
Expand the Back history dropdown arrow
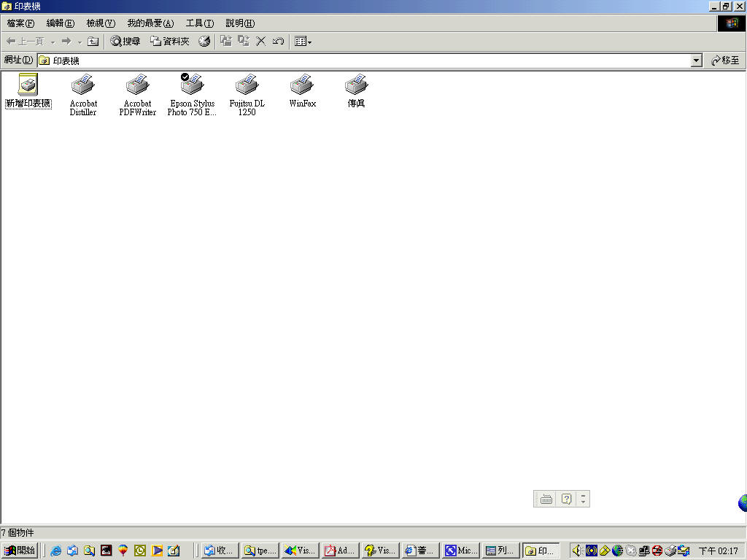click(53, 42)
